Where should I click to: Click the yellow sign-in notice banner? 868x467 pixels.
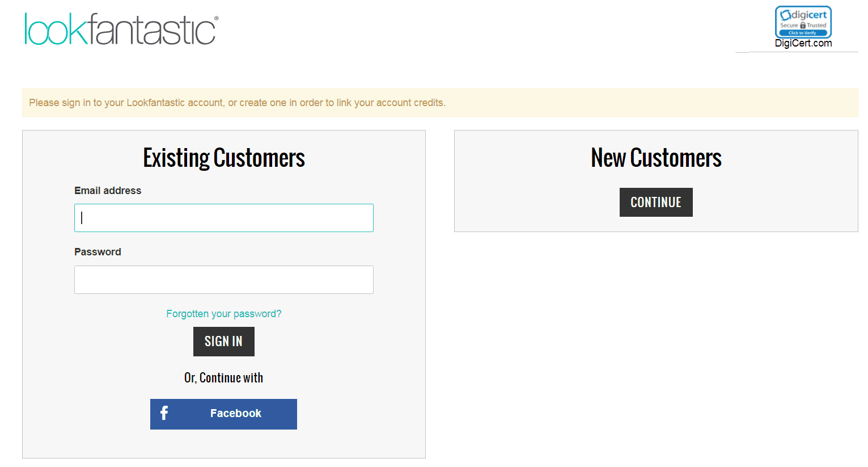440,103
